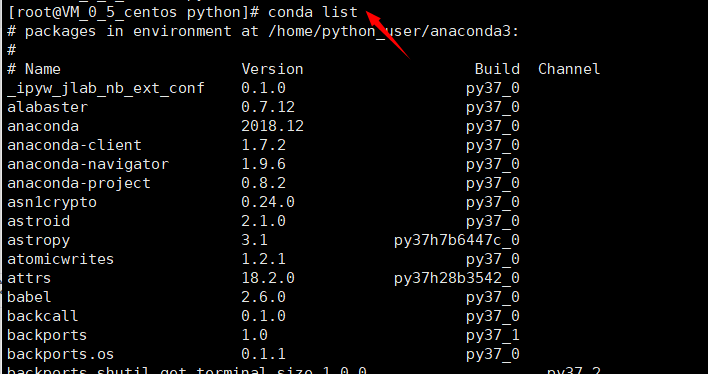Click version 0.1.0 of _ipyw_jlab_nb_ext_conf
Screen dimensions: 708x374
[x=263, y=88]
